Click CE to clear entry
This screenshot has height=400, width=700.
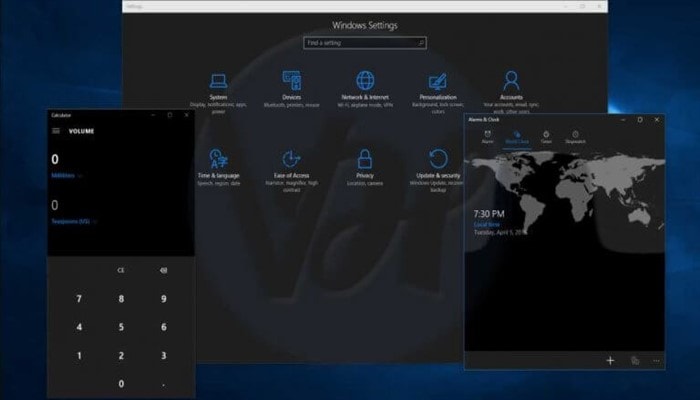pyautogui.click(x=121, y=270)
